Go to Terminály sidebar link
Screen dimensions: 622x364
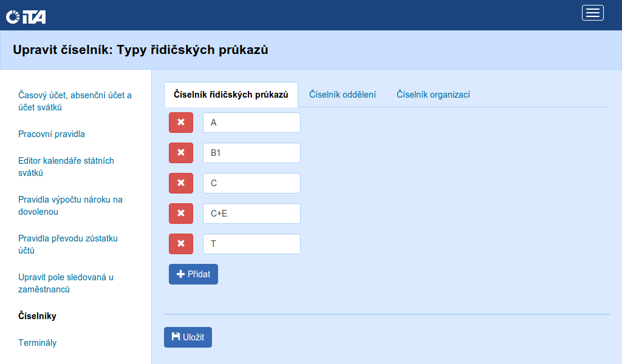pos(37,343)
